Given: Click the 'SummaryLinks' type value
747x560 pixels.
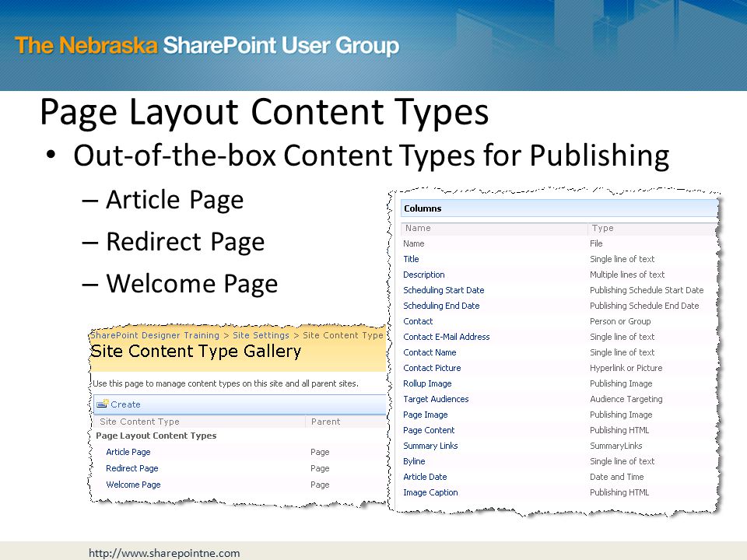Looking at the screenshot, I should [616, 446].
